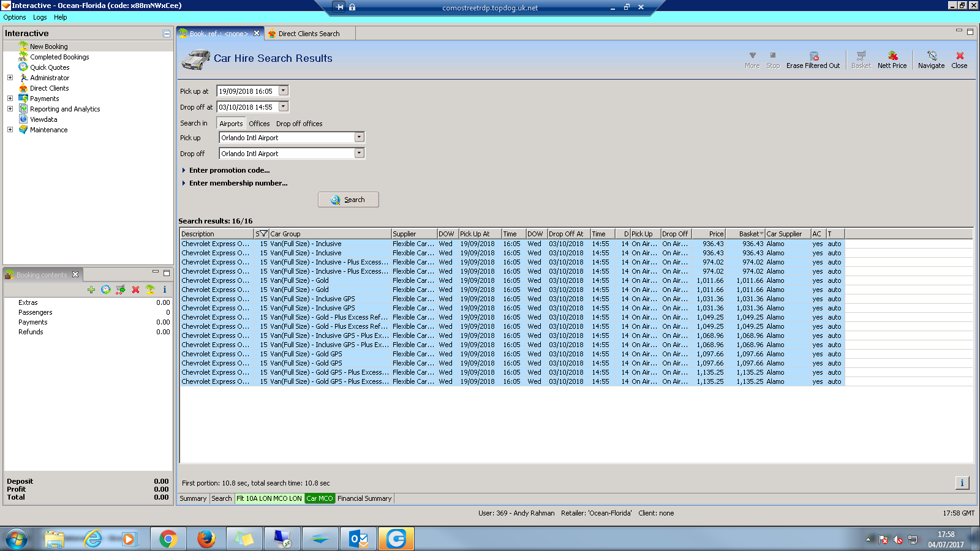Sort results by the Price column header
Viewport: 980px width, 551px height.
pyautogui.click(x=709, y=234)
